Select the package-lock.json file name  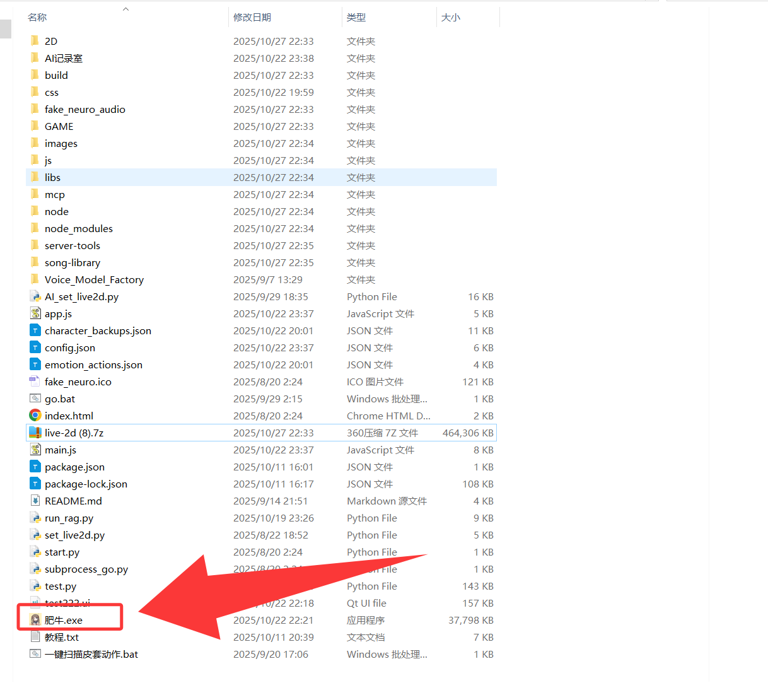point(86,484)
